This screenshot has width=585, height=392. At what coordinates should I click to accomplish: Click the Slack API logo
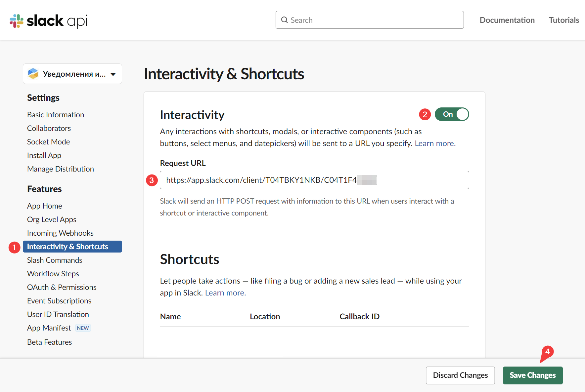coord(49,21)
